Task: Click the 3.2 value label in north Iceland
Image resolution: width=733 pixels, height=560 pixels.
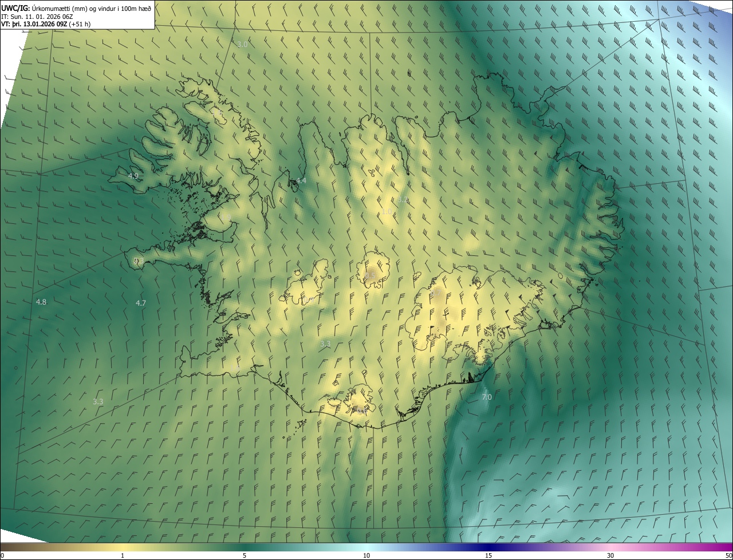Action: (403, 200)
